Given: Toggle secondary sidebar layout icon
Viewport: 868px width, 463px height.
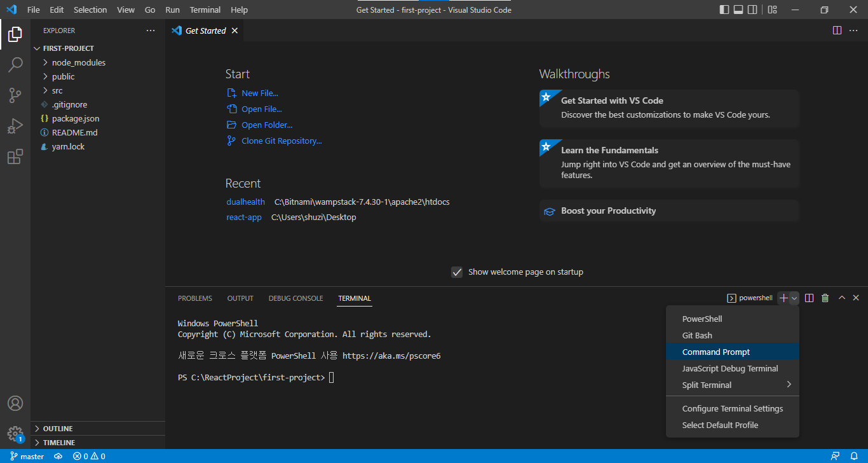Looking at the screenshot, I should 754,10.
